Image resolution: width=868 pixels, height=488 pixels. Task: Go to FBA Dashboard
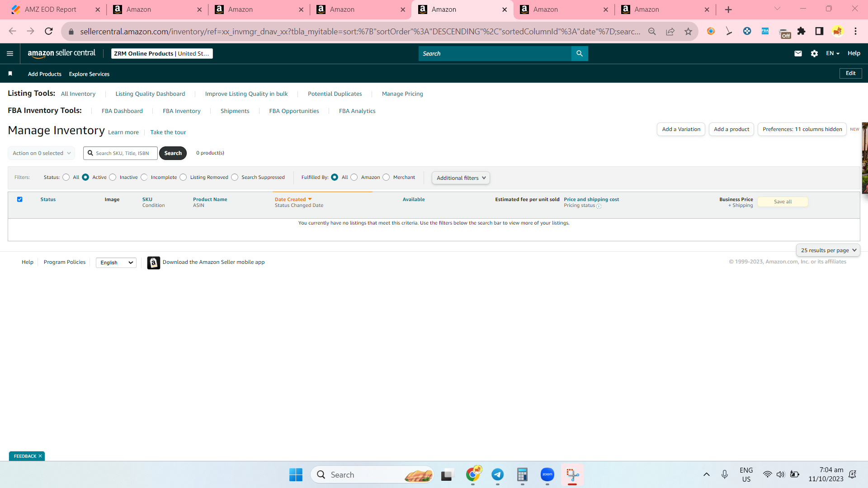click(122, 111)
